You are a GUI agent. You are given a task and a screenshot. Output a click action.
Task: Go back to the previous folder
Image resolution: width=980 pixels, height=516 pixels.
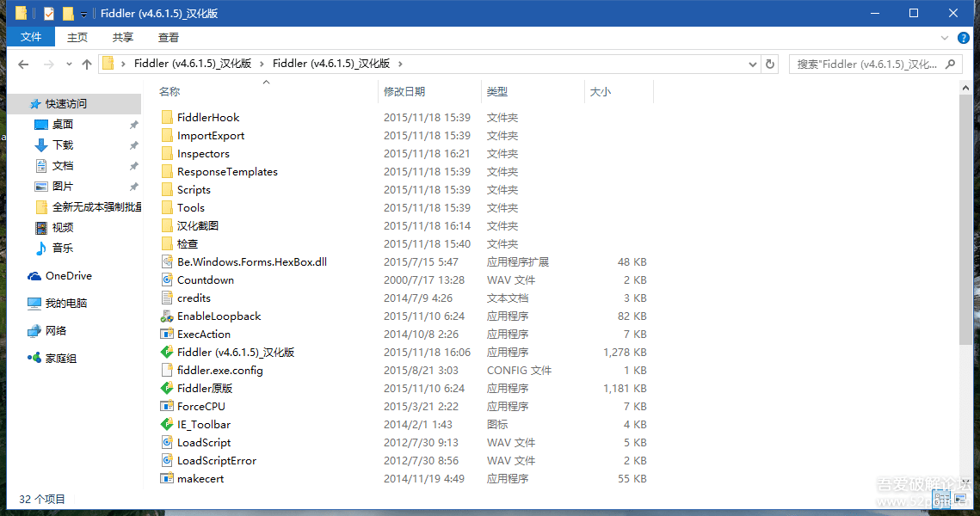click(24, 64)
